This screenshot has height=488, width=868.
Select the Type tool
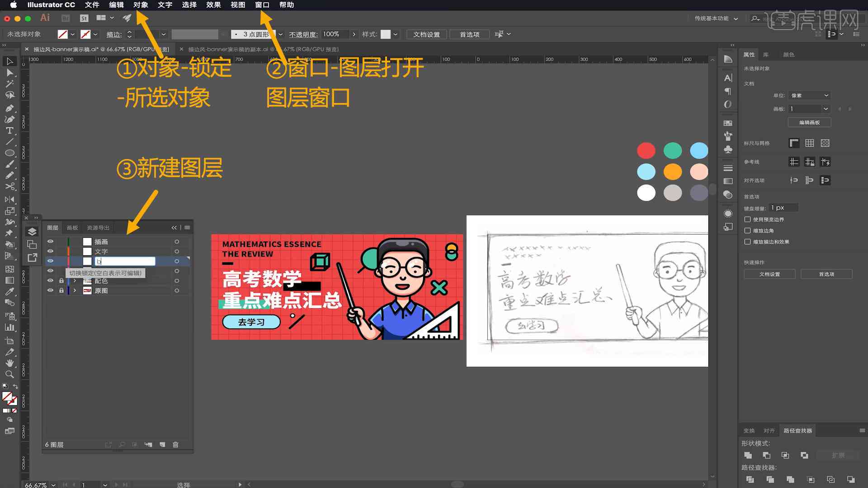tap(9, 130)
